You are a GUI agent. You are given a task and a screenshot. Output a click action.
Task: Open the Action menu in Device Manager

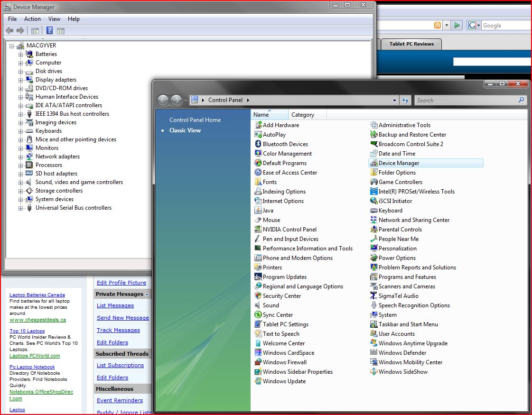tap(32, 19)
